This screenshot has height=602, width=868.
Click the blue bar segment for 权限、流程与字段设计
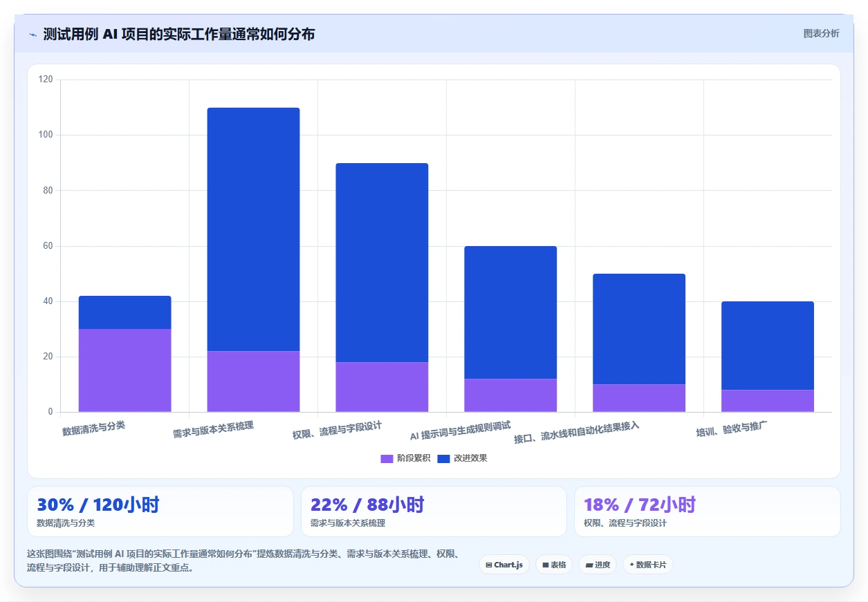pos(382,263)
